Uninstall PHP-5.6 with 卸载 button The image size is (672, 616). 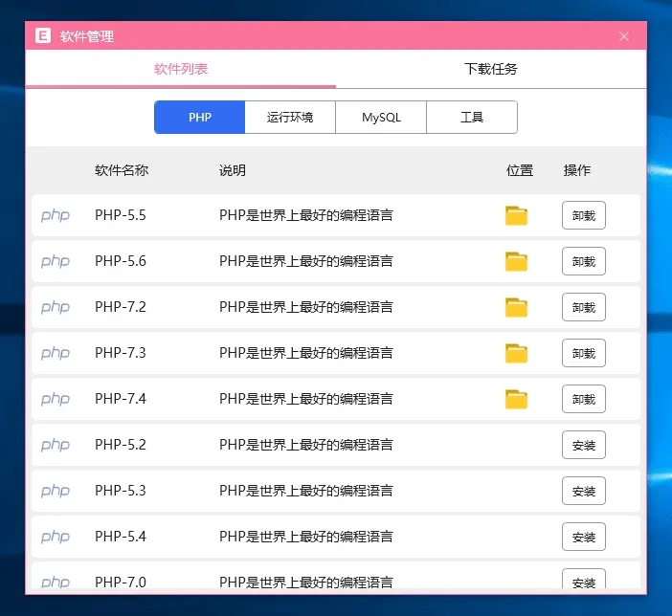(x=584, y=261)
